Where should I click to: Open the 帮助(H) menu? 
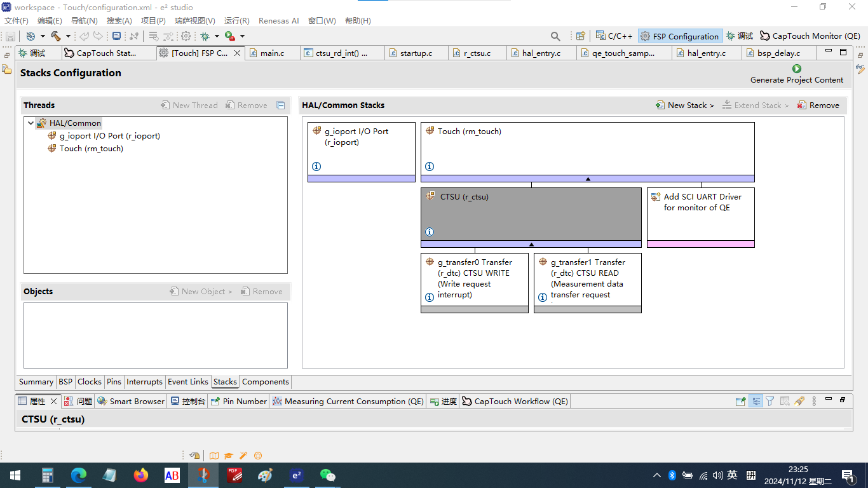(358, 20)
